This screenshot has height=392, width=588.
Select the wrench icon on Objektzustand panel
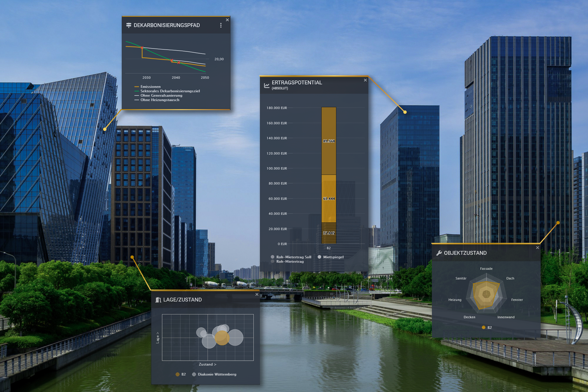(x=439, y=253)
